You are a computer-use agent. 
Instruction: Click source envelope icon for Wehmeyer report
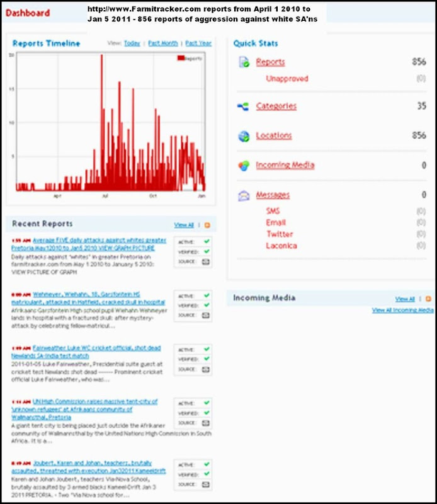tap(206, 316)
